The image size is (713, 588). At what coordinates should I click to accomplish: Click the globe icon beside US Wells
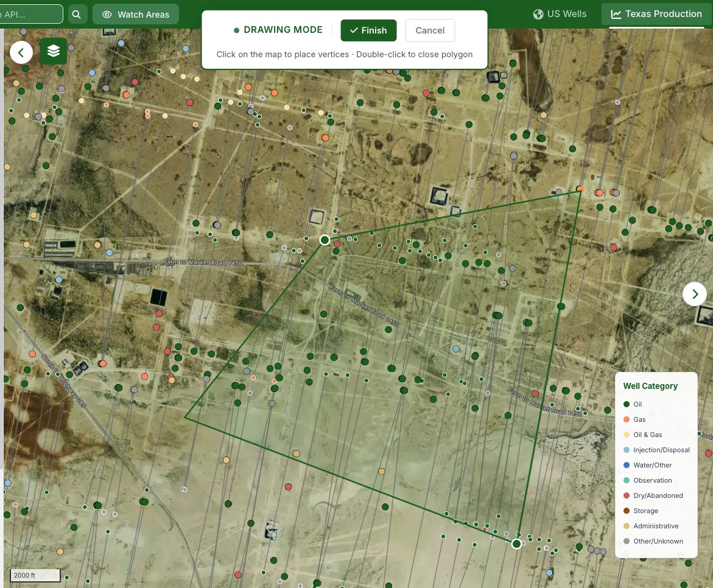click(538, 14)
